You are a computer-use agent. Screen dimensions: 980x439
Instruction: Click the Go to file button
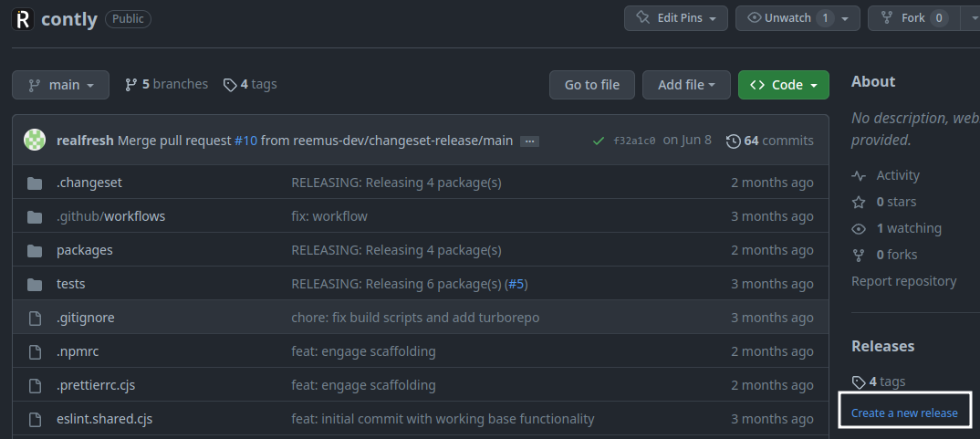click(x=592, y=85)
